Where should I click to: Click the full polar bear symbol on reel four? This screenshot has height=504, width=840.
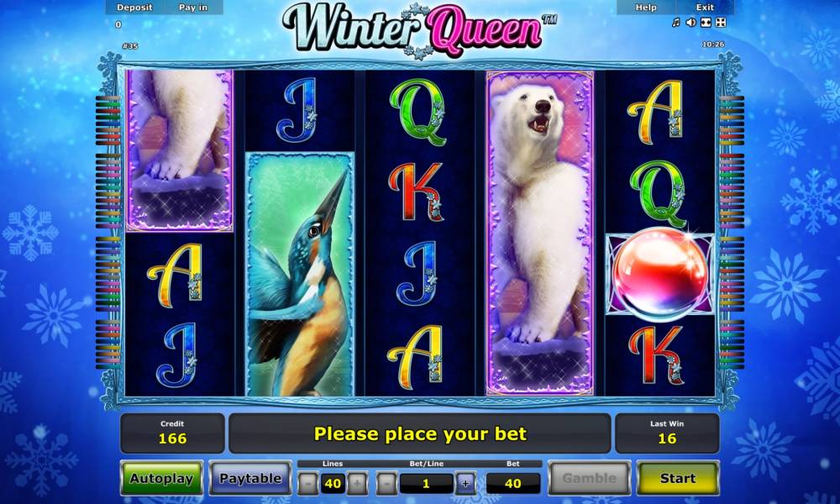(539, 233)
